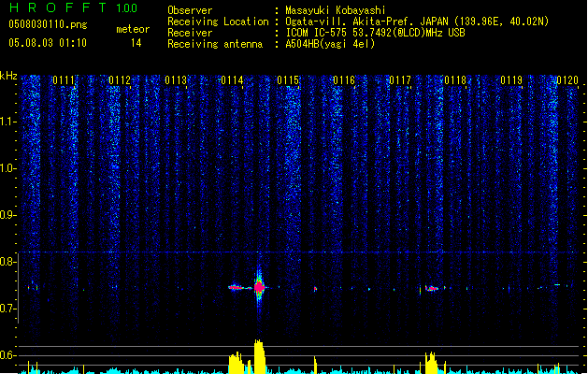Viewport: 588px width, 374px height.
Task: Click the yellow intensity peak below the 0114 marker
Action: tap(237, 363)
